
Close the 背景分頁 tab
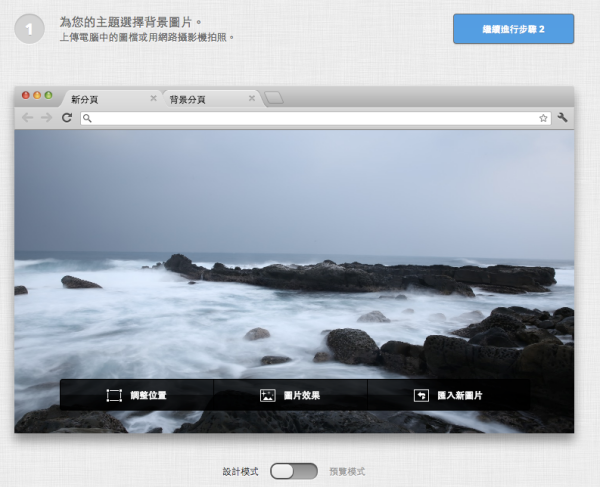pyautogui.click(x=252, y=98)
